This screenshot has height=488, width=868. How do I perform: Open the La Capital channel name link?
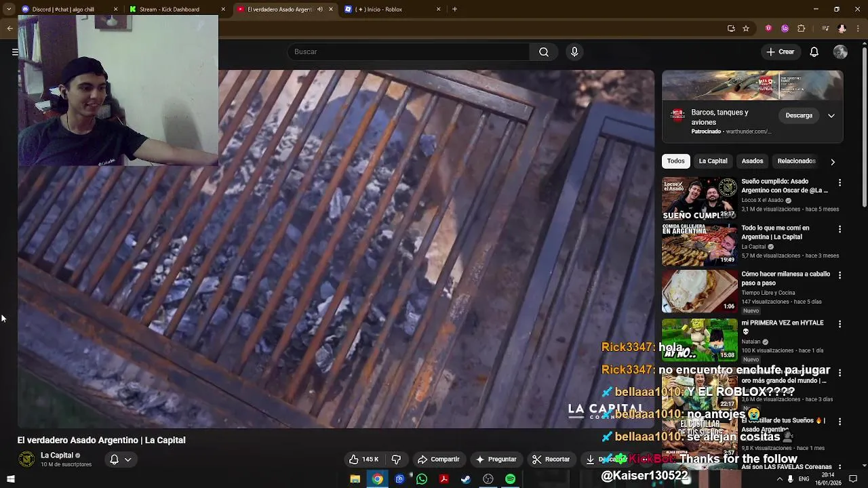point(56,455)
